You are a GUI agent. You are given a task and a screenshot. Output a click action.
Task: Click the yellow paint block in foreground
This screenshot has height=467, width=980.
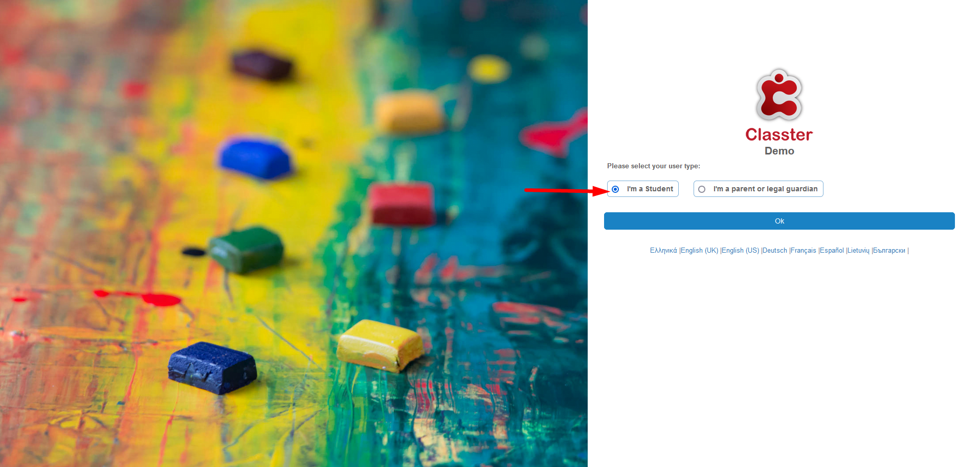pos(380,345)
